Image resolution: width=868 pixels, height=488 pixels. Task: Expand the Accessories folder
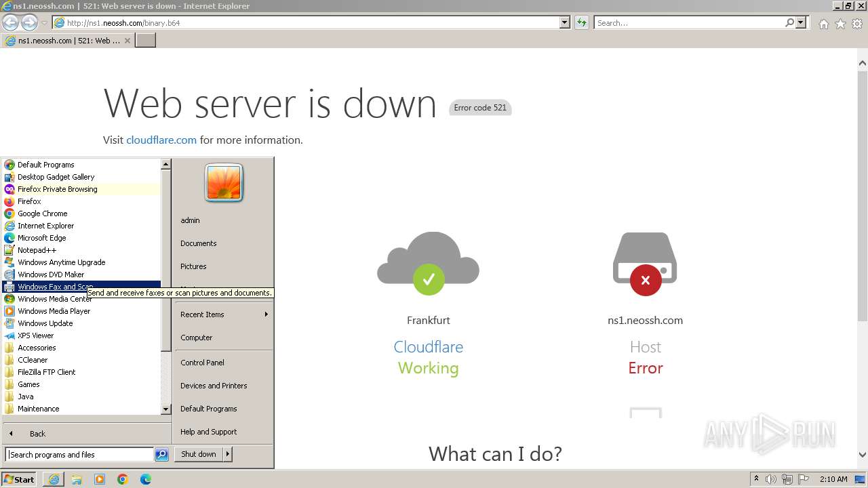coord(81,348)
